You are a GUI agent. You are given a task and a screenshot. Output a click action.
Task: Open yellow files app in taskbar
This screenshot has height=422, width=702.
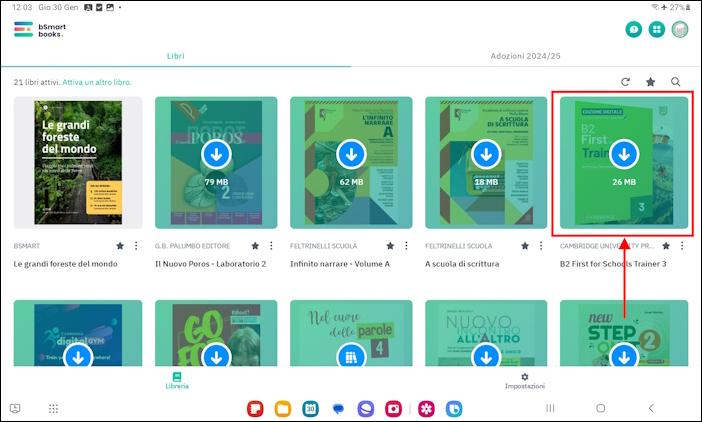tap(283, 409)
